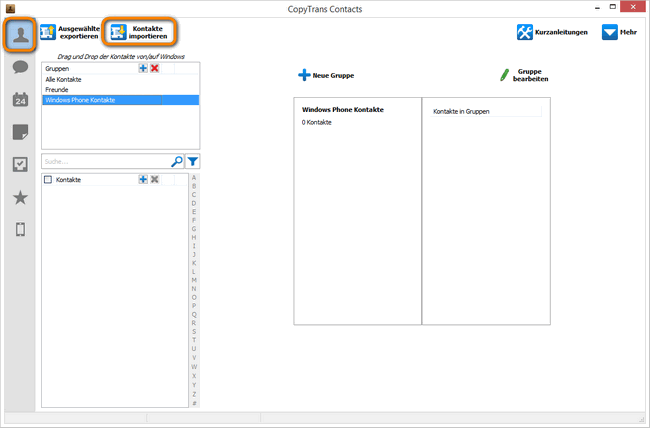
Task: Click Kontakte importieren button
Action: pos(139,32)
